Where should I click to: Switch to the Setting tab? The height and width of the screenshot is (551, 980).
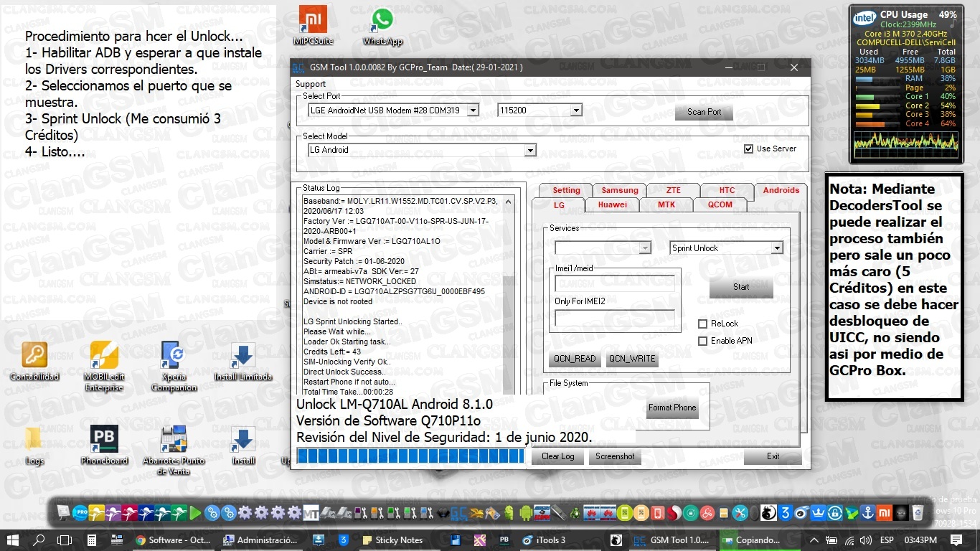click(566, 190)
